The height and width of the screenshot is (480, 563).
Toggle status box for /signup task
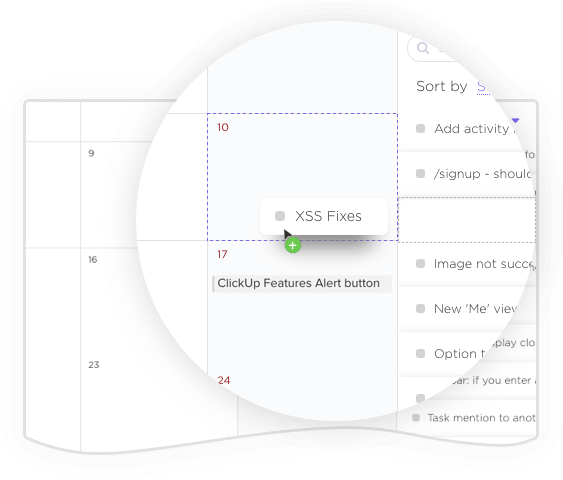(420, 174)
